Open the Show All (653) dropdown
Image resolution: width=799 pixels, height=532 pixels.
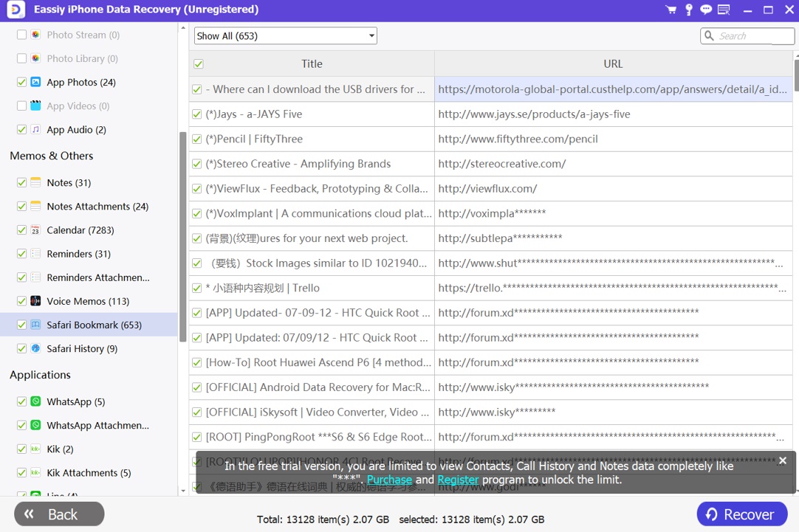click(285, 35)
